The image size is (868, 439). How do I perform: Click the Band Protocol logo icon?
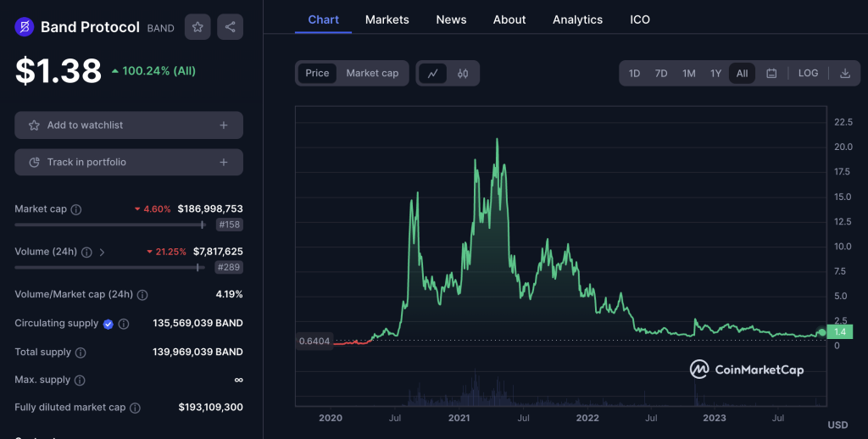click(25, 26)
